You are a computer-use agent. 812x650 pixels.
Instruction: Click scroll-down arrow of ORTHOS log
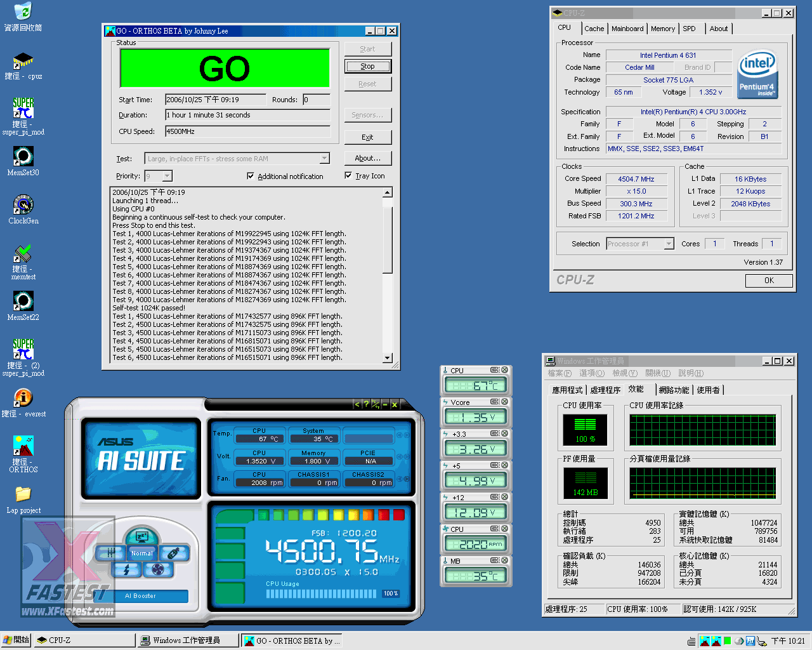(388, 358)
